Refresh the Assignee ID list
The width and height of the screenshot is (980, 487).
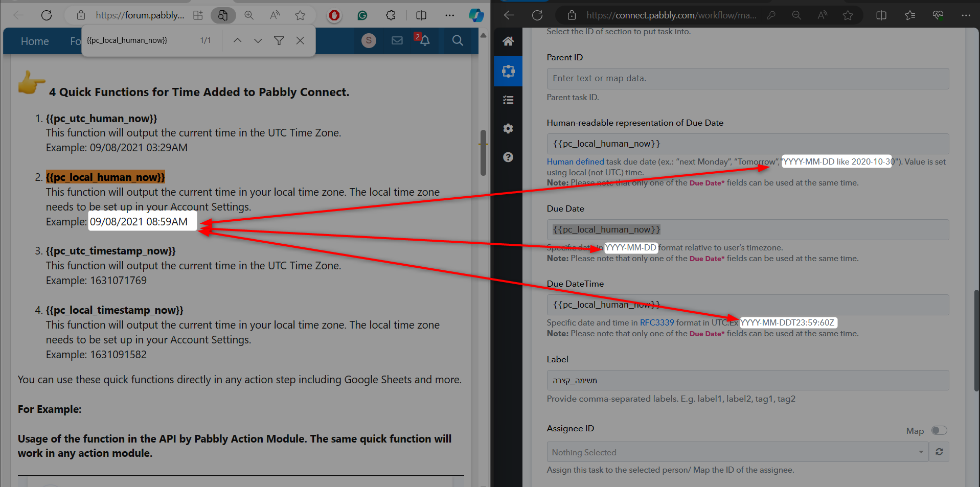939,452
